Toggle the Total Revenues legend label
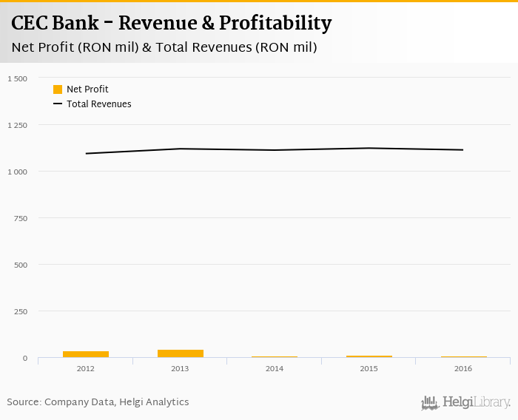 pyautogui.click(x=99, y=104)
